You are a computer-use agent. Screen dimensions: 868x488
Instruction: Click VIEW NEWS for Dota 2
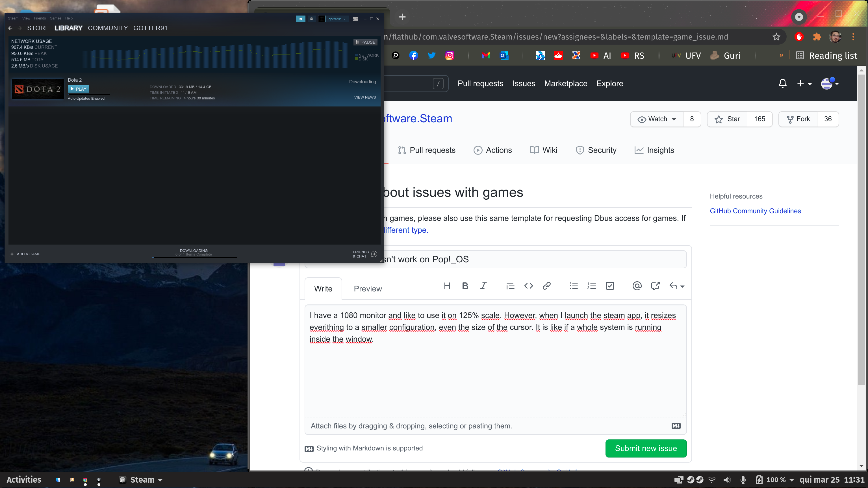pyautogui.click(x=365, y=97)
